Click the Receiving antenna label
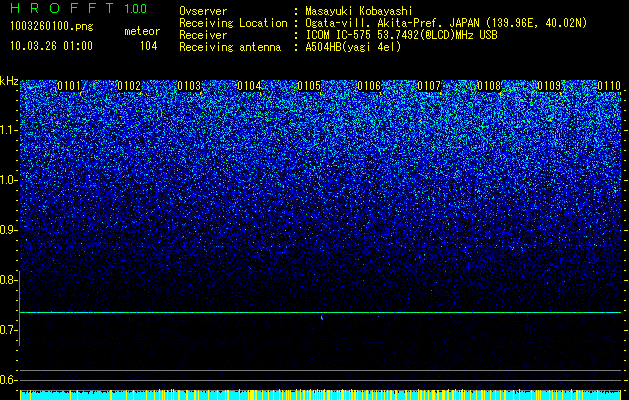Viewport: 629px width, 400px height. 230,47
